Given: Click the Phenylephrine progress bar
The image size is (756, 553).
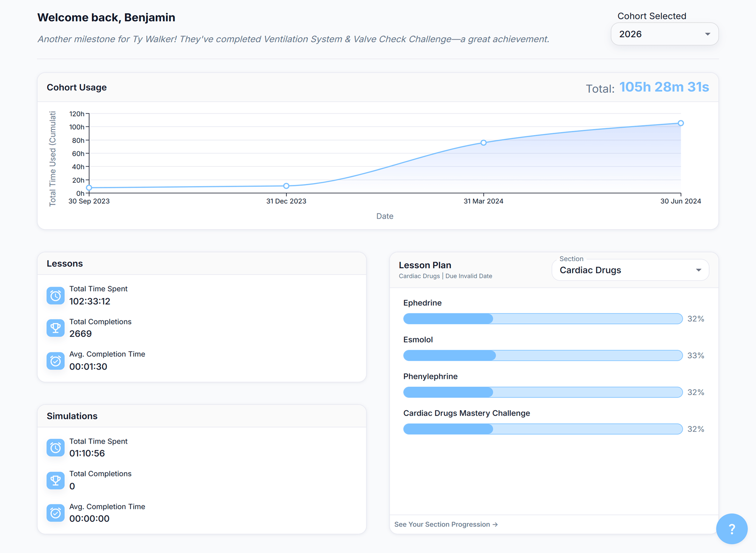Looking at the screenshot, I should (x=543, y=392).
